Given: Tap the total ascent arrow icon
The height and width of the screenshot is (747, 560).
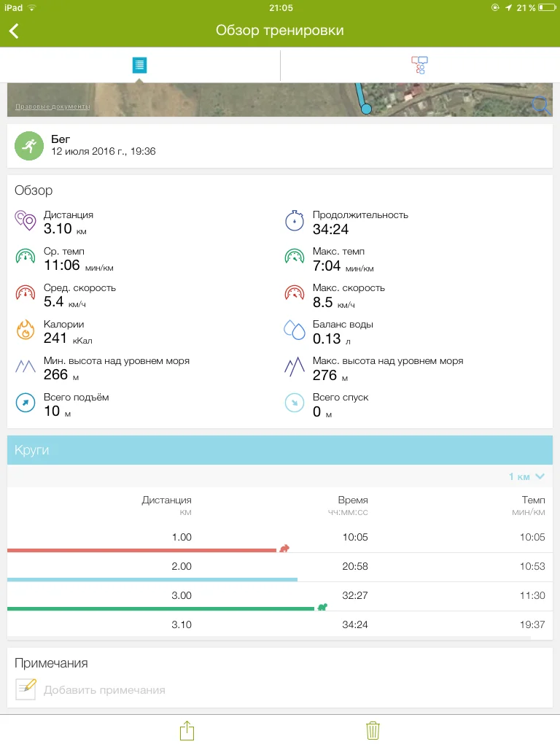Looking at the screenshot, I should [26, 403].
